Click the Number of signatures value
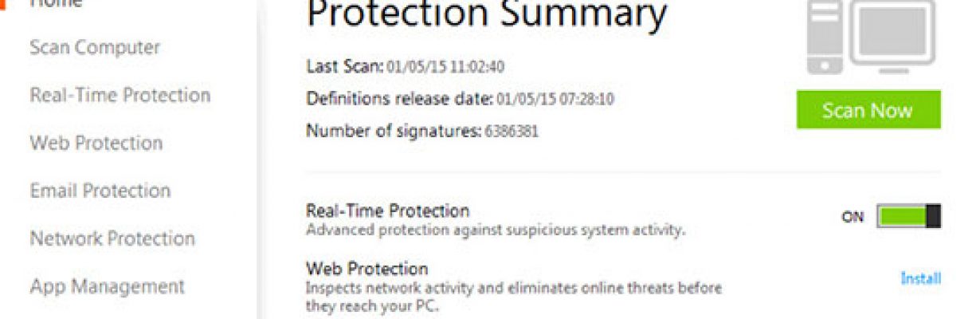This screenshot has height=319, width=980. (x=512, y=131)
